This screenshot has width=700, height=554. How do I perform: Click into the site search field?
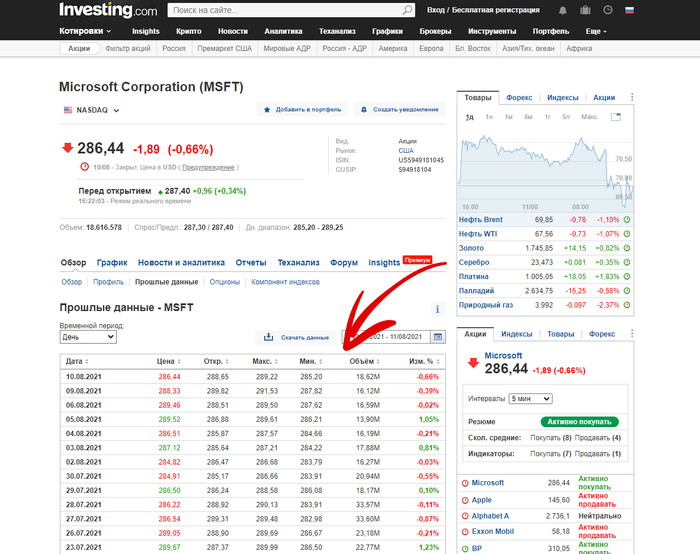click(286, 10)
